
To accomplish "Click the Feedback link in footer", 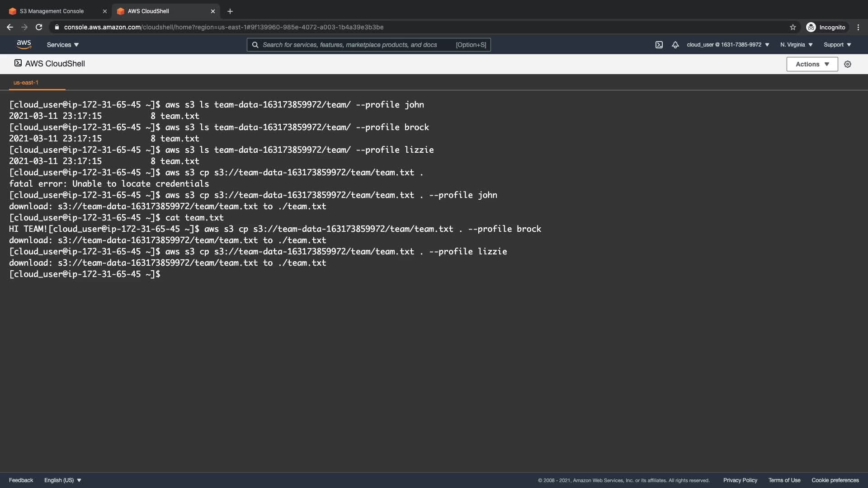I will click(x=21, y=480).
